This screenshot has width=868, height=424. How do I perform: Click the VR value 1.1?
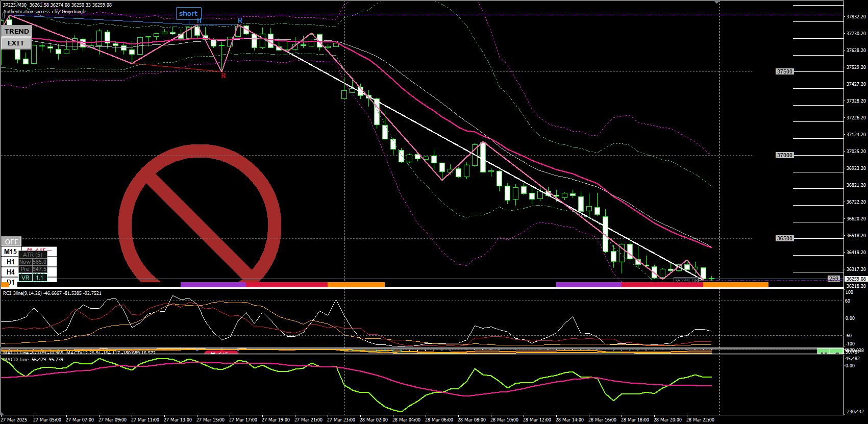pos(39,278)
